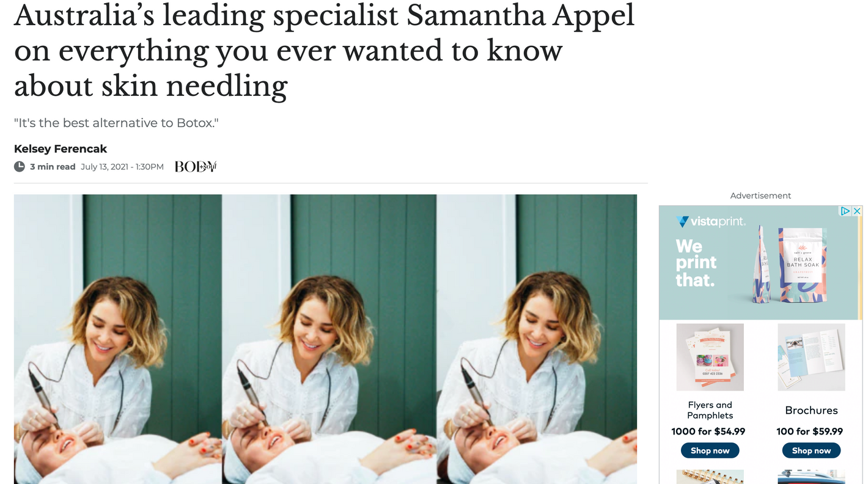Click the partially visible notebook product thumbnail

[x=710, y=477]
